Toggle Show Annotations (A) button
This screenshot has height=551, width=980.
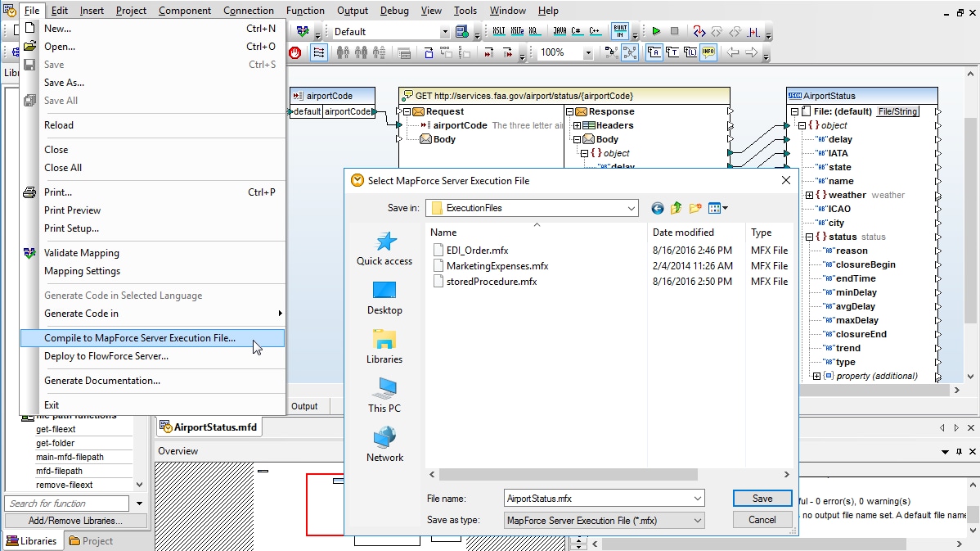(654, 52)
